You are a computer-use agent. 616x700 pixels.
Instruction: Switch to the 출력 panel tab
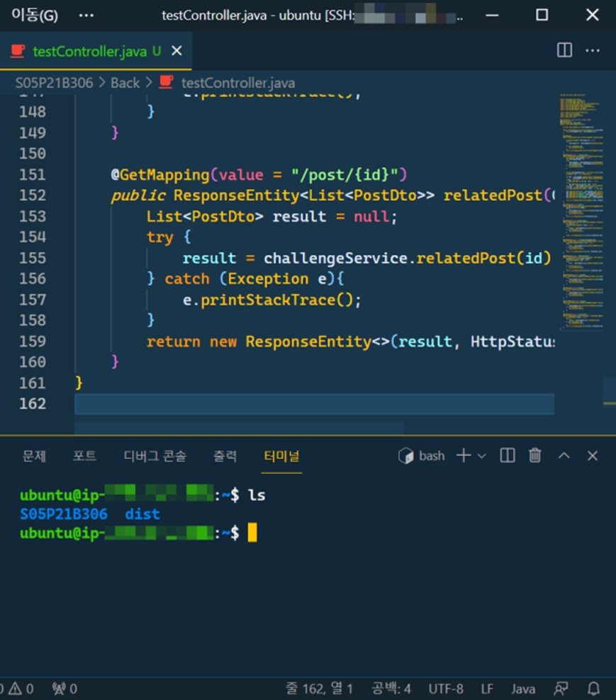pyautogui.click(x=225, y=456)
